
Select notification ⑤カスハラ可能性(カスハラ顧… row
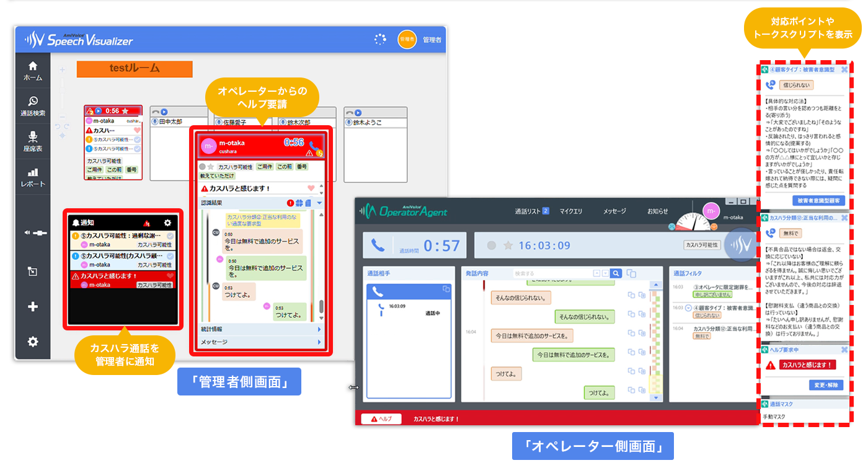coord(122,259)
